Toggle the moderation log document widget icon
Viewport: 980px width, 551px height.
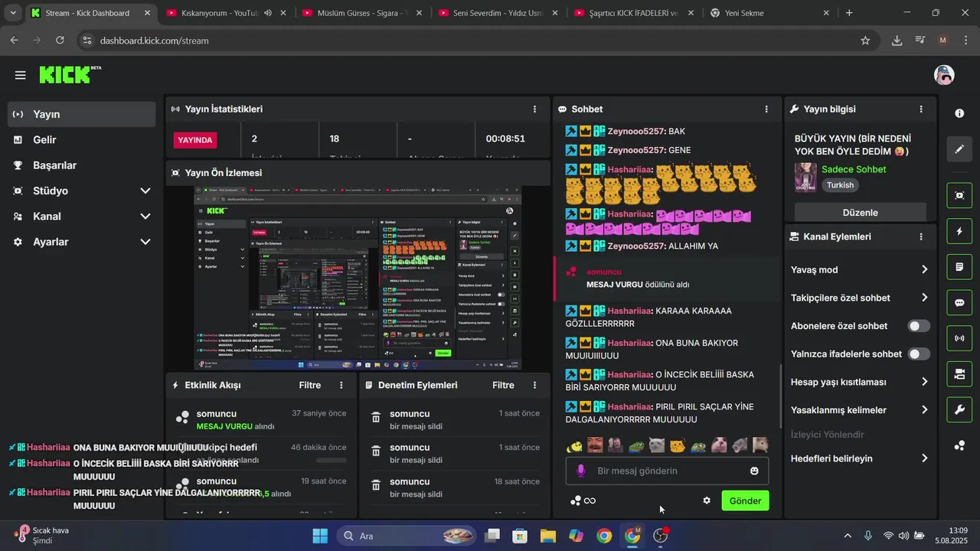[959, 267]
